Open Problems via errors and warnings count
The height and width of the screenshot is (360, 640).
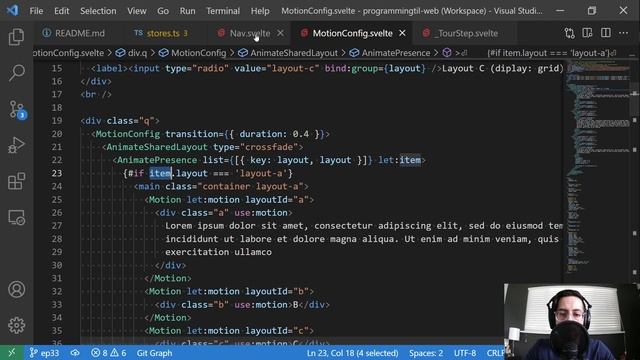(x=109, y=353)
